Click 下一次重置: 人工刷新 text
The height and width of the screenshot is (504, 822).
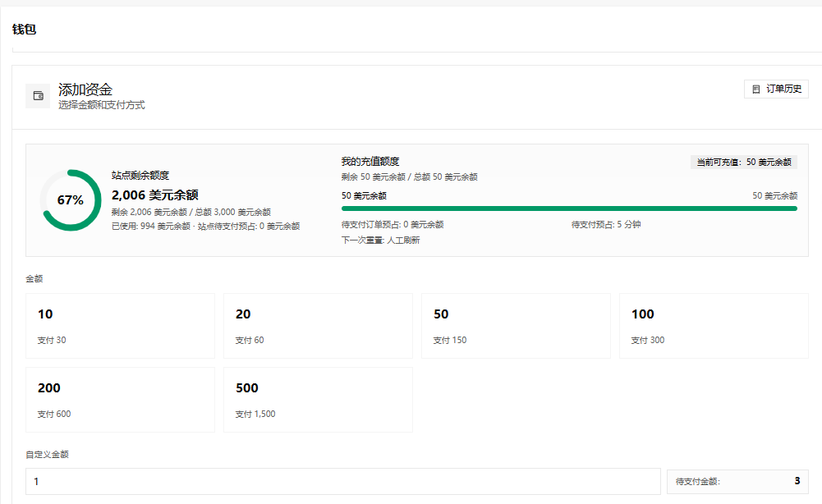[x=380, y=241]
